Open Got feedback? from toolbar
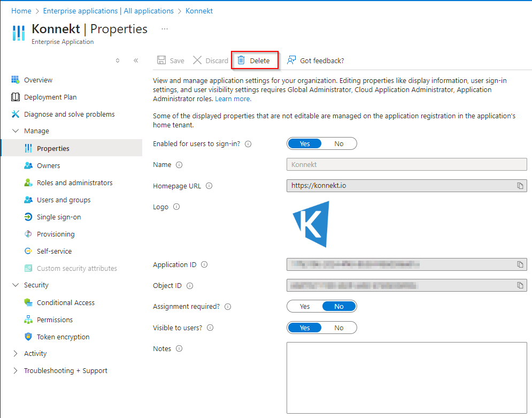The height and width of the screenshot is (418, 532). (x=315, y=60)
